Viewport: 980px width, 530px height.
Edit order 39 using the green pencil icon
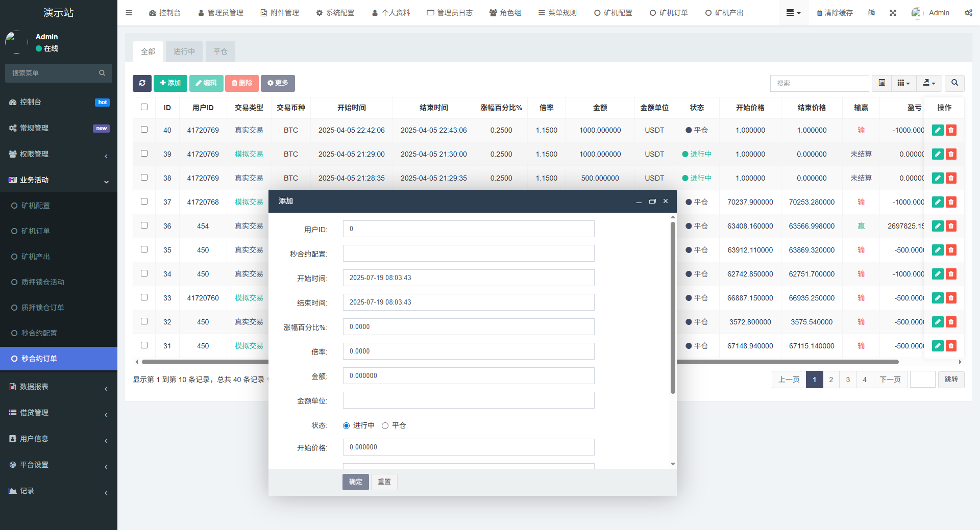click(937, 154)
